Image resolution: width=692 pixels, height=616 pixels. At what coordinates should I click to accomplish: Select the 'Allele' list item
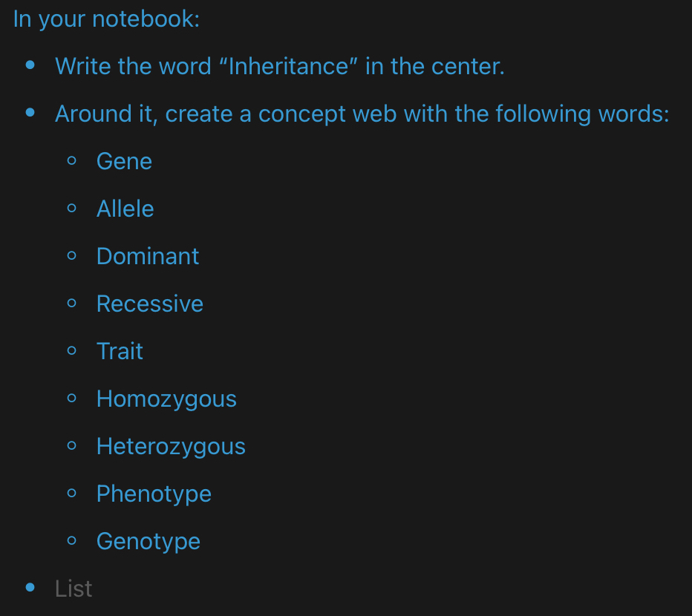(125, 209)
